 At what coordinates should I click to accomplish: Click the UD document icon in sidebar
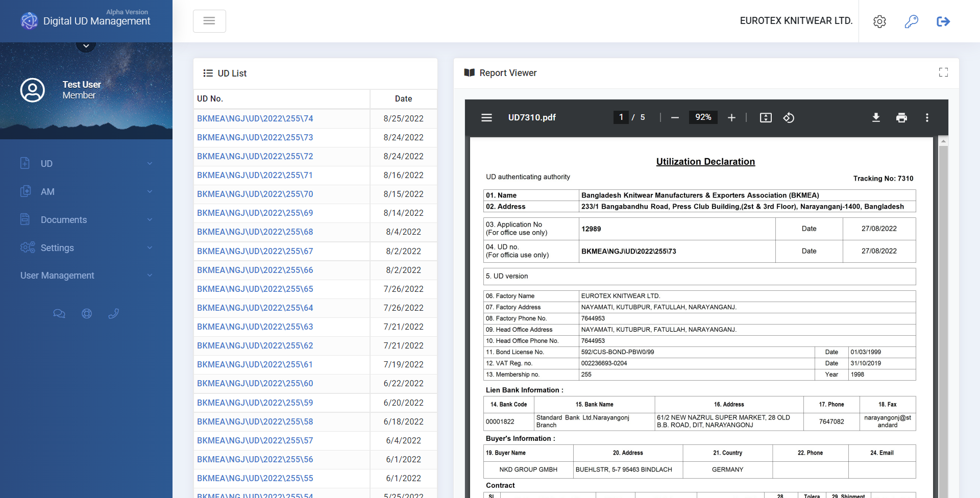tap(25, 163)
